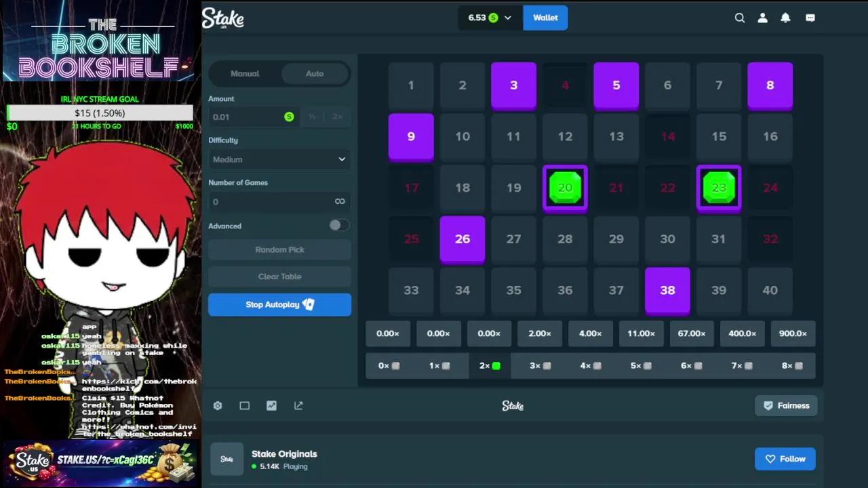Click the 4.00× payout multiplier
The height and width of the screenshot is (488, 868).
[x=590, y=333]
